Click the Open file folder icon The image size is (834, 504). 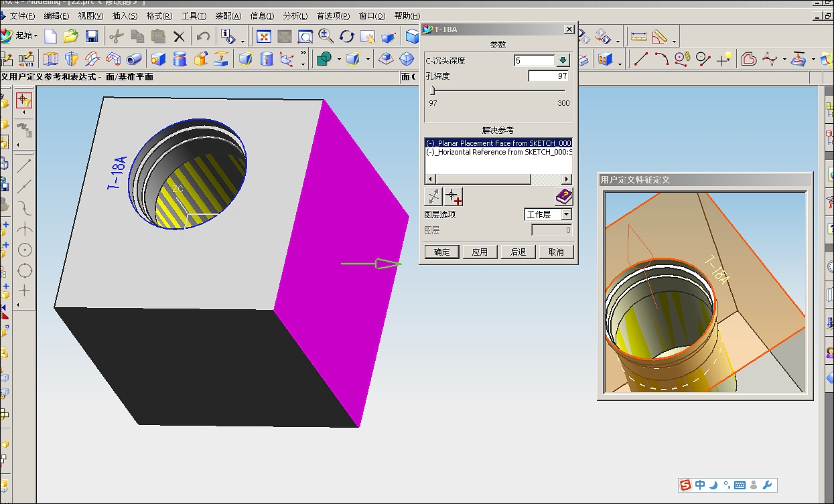[71, 36]
